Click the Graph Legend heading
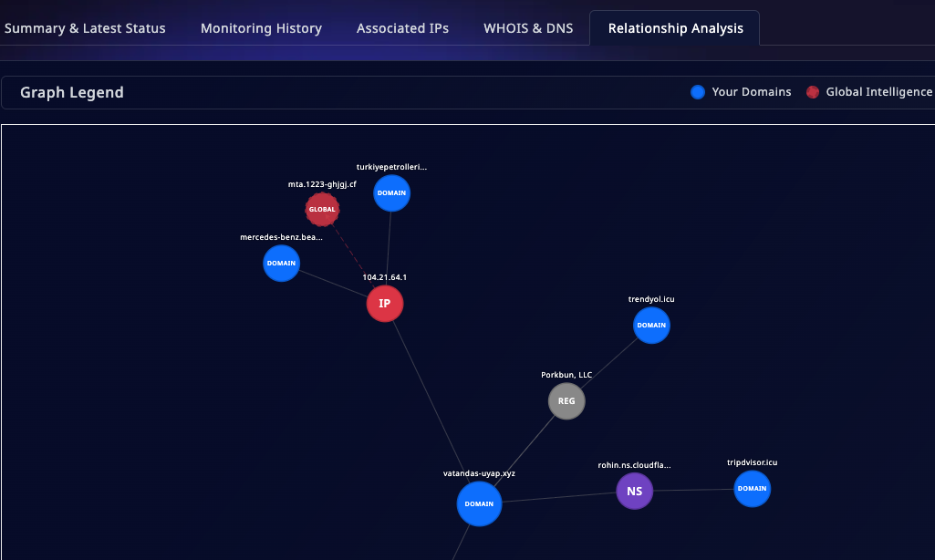The image size is (935, 560). [x=72, y=92]
